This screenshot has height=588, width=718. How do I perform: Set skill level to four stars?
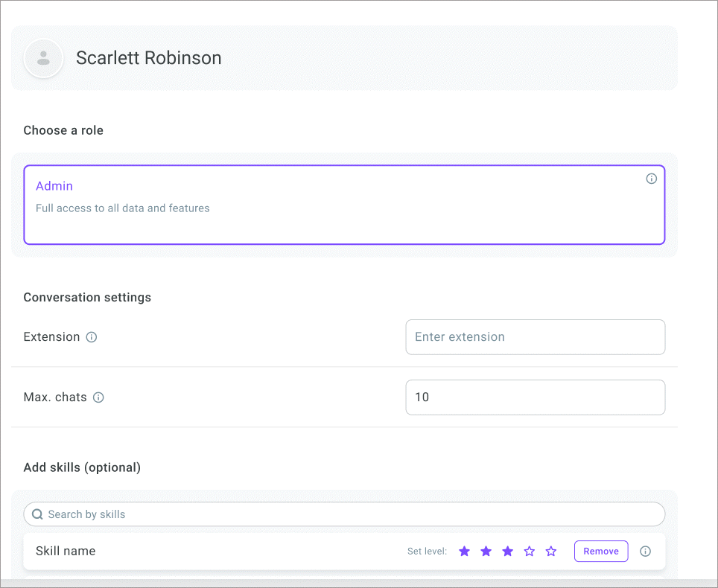(530, 552)
